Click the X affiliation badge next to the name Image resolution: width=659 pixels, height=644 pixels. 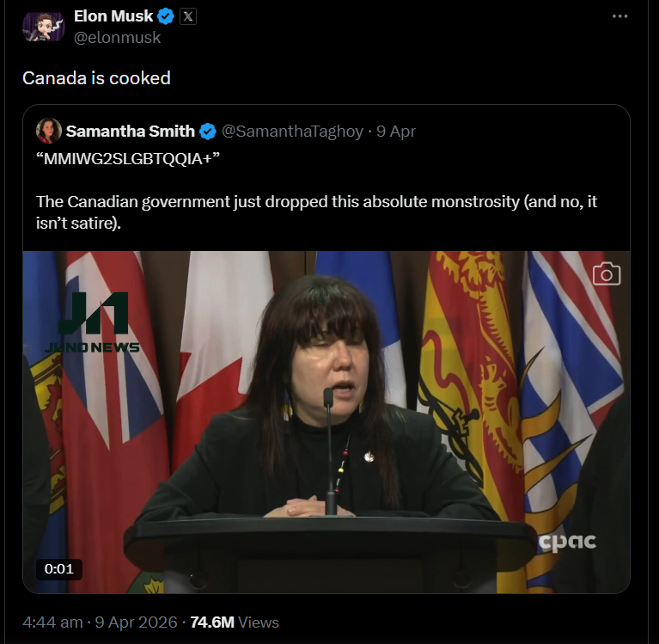tap(188, 17)
